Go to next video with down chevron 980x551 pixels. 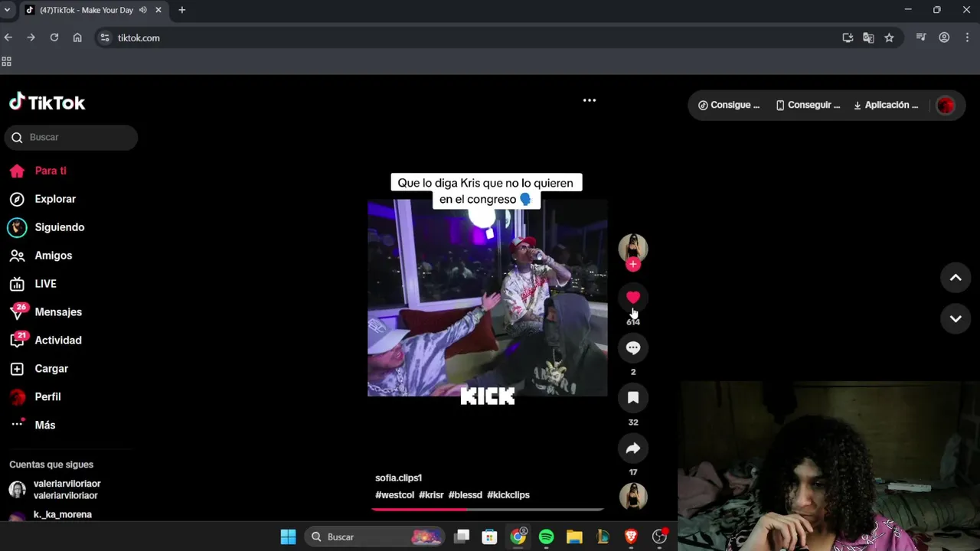(955, 318)
